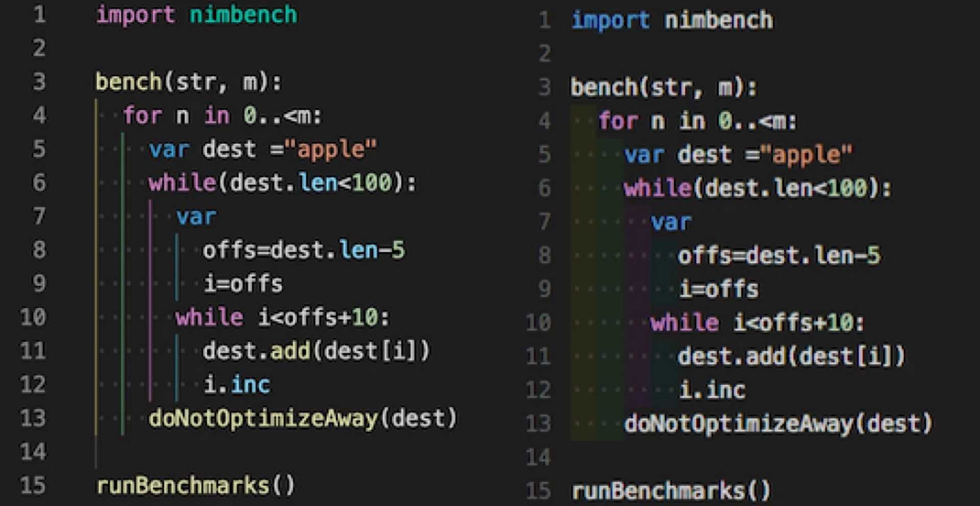
Task: Select line number 12 in right editor gutter
Action: click(538, 391)
